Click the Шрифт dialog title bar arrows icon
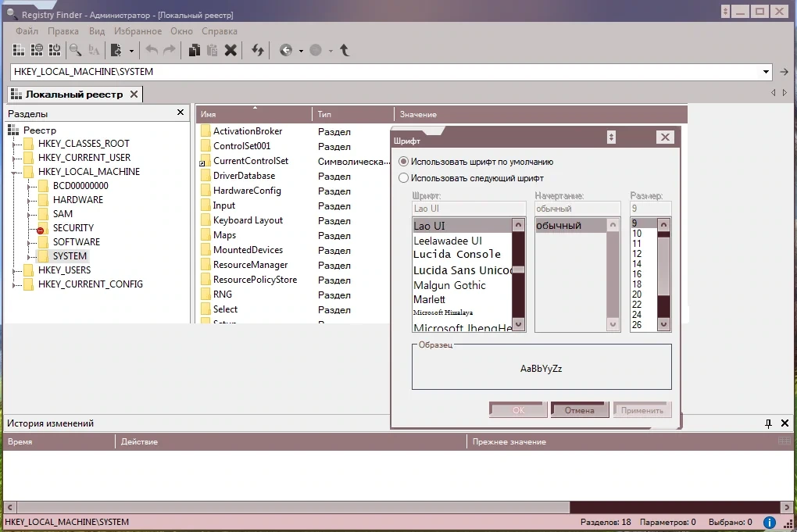 (x=612, y=137)
